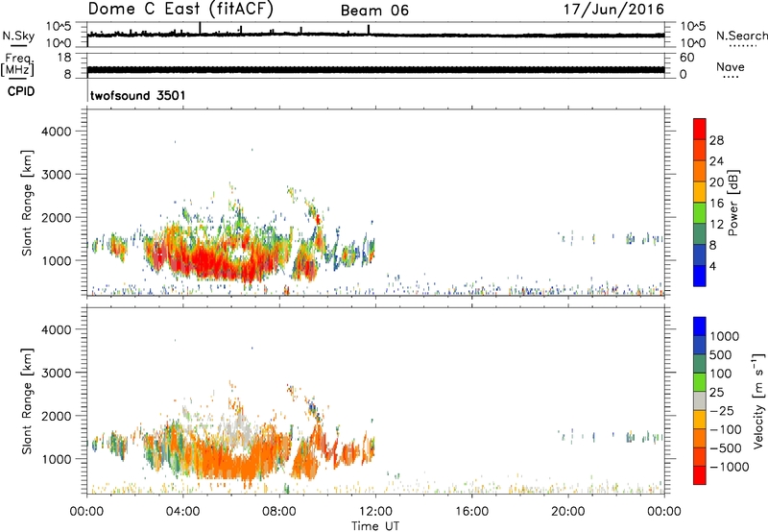This screenshot has width=768, height=532.
Task: Click the 'Dome C East (fitACF)' title
Action: pyautogui.click(x=180, y=9)
